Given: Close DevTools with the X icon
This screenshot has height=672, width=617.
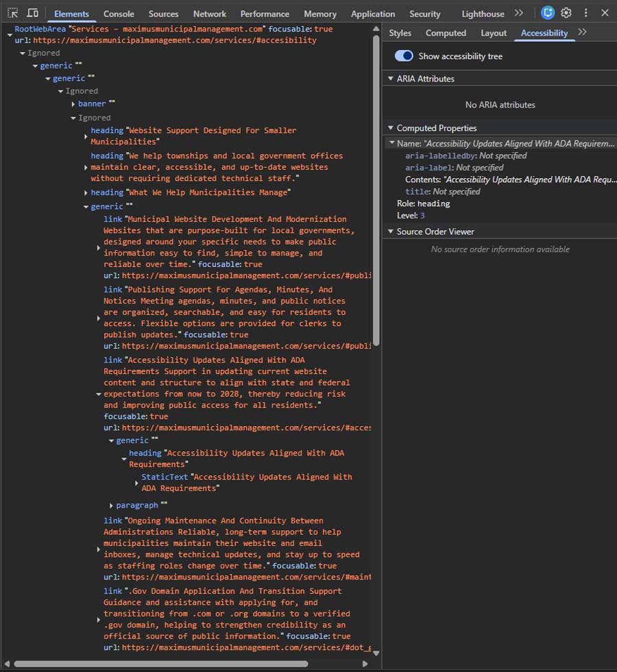Looking at the screenshot, I should 605,13.
